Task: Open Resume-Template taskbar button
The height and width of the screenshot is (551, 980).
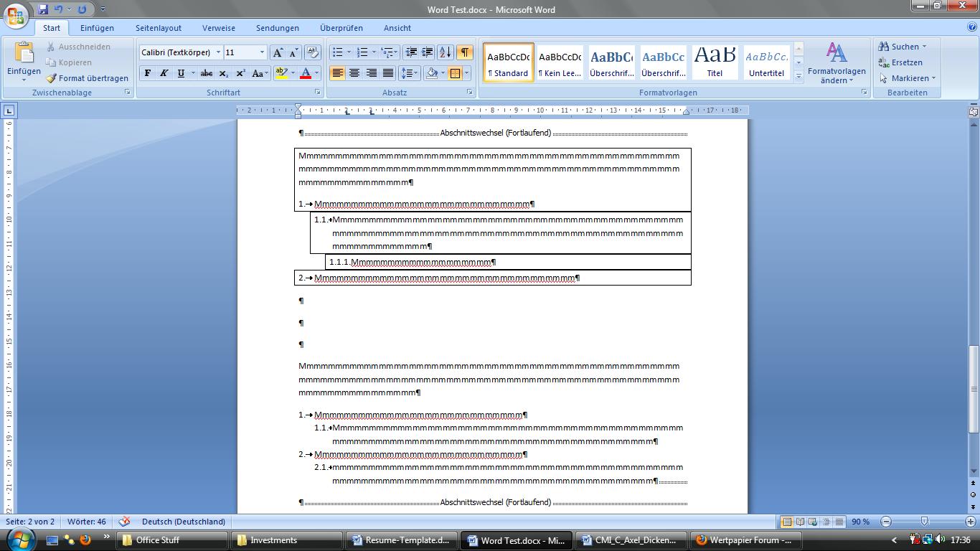Action: pyautogui.click(x=402, y=540)
